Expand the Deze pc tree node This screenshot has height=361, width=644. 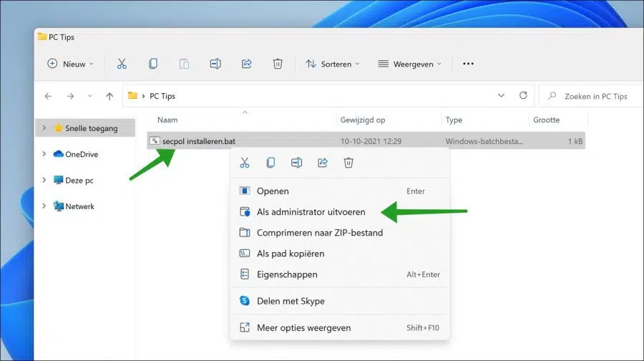(x=44, y=180)
